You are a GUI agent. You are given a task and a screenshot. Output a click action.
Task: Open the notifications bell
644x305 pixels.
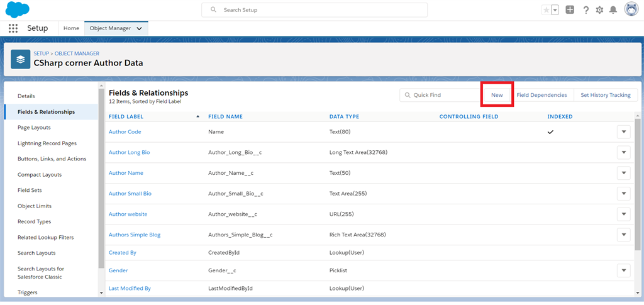(x=613, y=10)
